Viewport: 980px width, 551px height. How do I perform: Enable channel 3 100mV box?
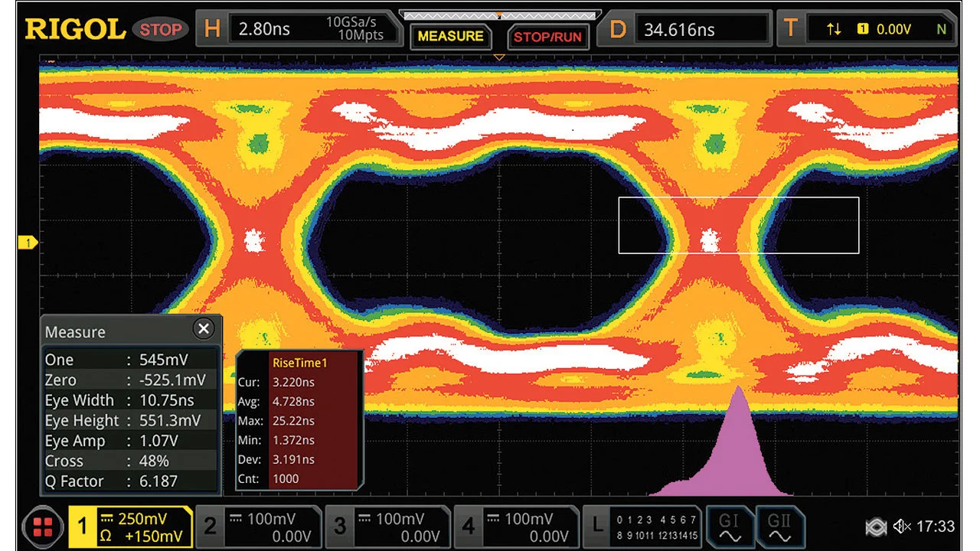click(x=388, y=527)
